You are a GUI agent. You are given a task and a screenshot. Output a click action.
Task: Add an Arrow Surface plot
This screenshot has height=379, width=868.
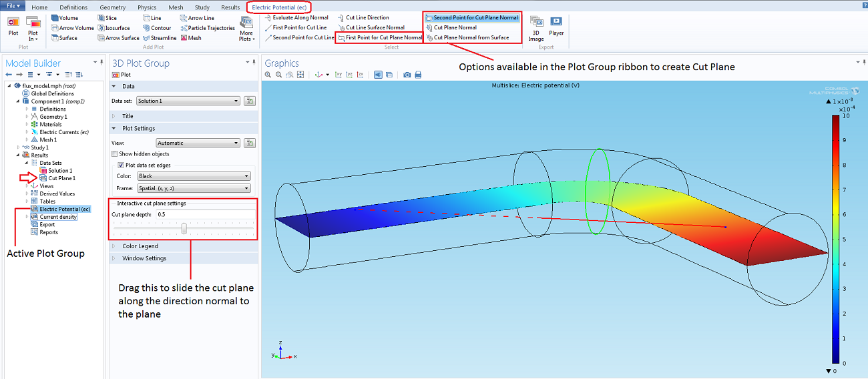pos(119,38)
